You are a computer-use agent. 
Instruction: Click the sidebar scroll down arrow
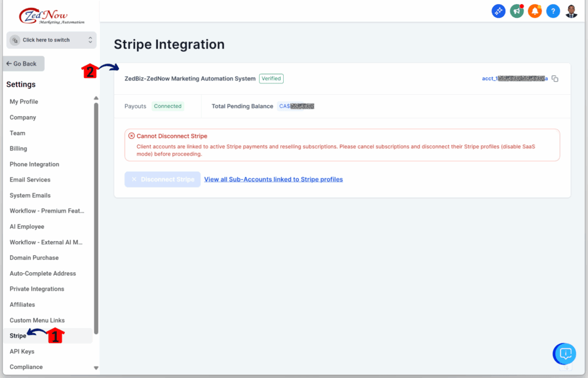[96, 368]
